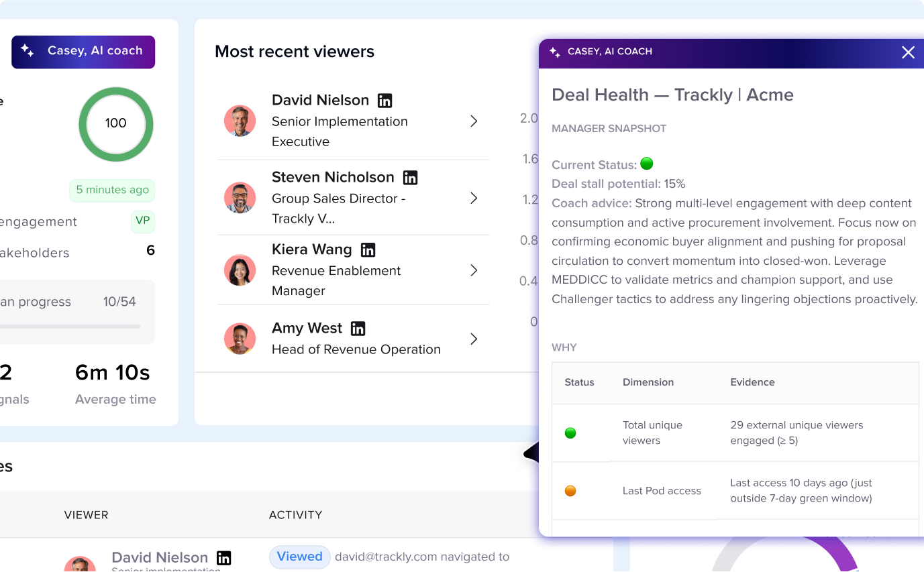Click 'Last Pod access' dimension cell

(662, 491)
